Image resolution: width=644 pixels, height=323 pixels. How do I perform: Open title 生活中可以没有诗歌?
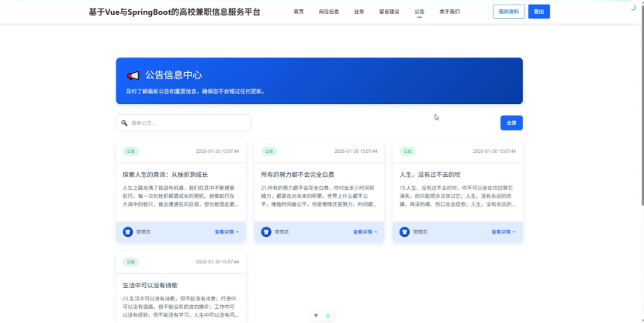click(x=150, y=285)
